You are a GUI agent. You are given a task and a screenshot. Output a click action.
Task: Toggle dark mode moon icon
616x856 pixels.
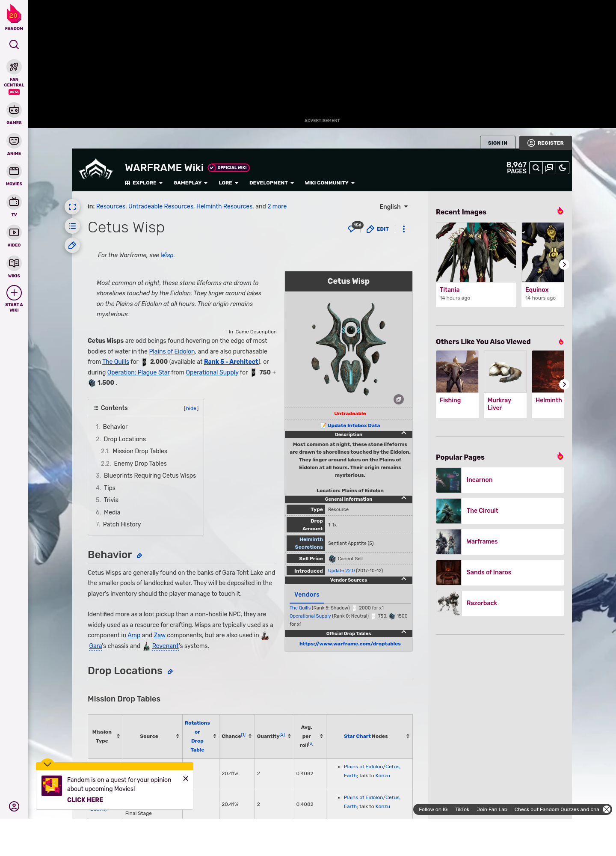pos(563,168)
